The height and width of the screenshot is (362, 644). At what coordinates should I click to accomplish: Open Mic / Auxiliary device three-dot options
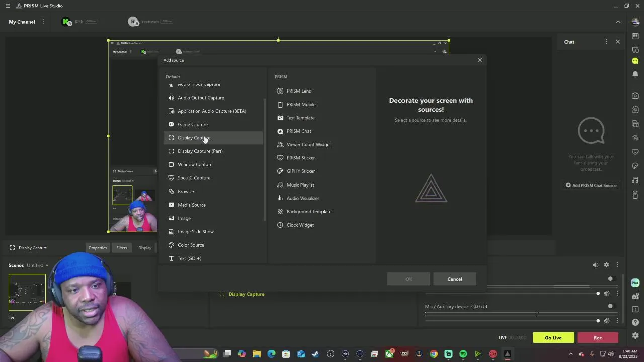pos(617,321)
